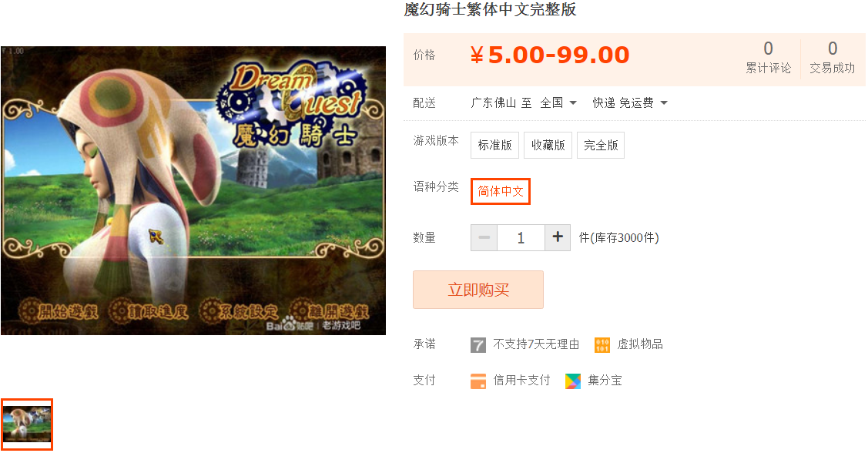Click the 立即购买 buy now button
Viewport: 868px width, 453px height.
(478, 290)
